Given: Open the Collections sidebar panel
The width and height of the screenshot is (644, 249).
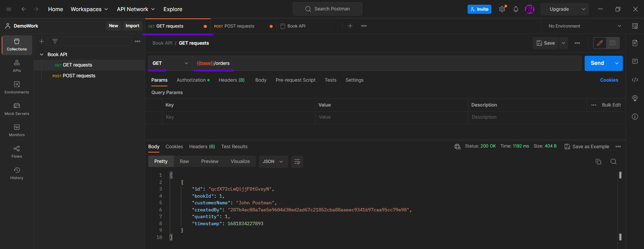Looking at the screenshot, I should pos(17,44).
